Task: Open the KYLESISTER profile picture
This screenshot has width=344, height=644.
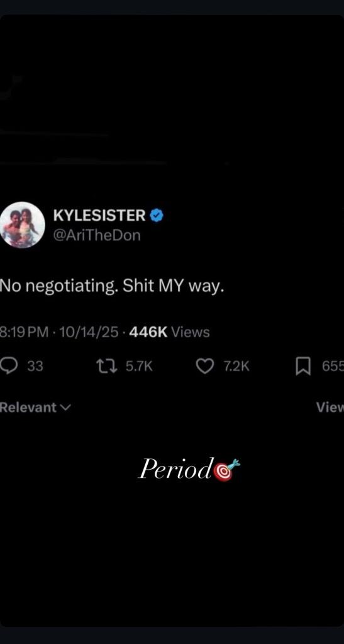Action: point(22,225)
